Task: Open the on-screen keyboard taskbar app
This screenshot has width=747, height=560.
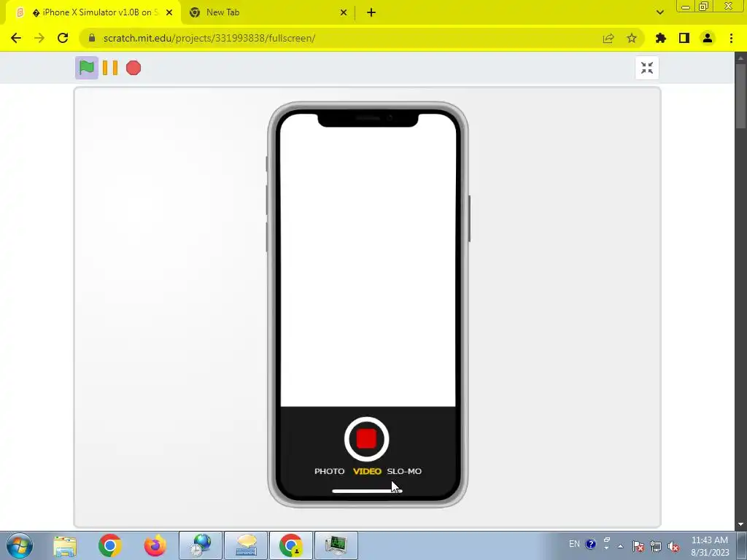Action: tap(246, 545)
